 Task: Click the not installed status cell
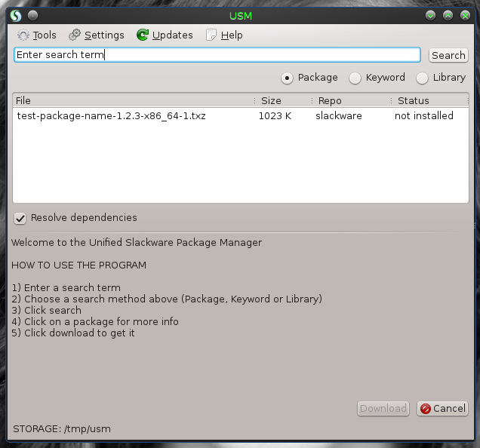pyautogui.click(x=424, y=116)
